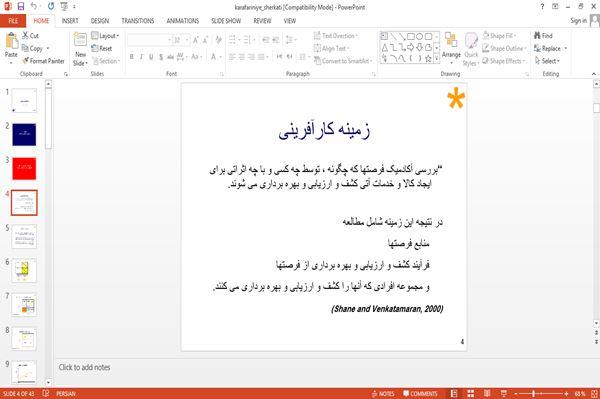
Task: Open the ANIMATIONS tab
Action: coord(183,21)
